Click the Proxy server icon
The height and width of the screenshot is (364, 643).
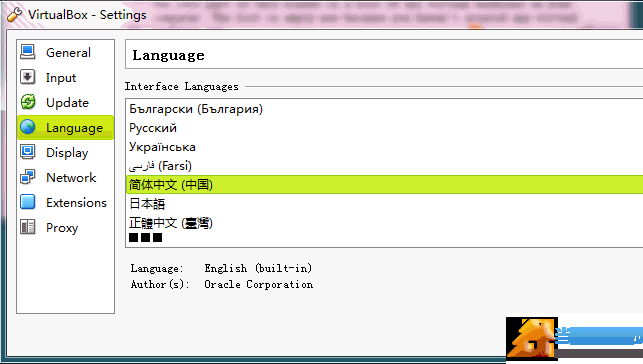28,227
